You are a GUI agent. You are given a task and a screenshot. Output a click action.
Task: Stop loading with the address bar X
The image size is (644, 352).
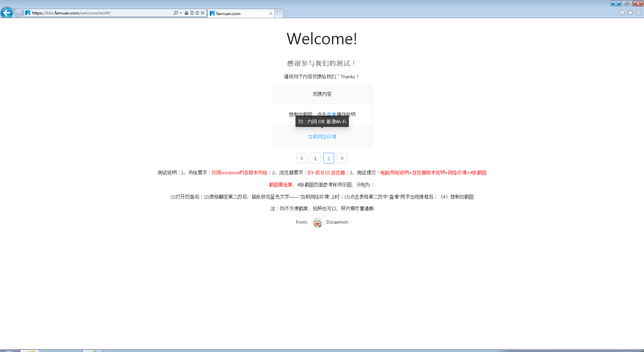203,13
